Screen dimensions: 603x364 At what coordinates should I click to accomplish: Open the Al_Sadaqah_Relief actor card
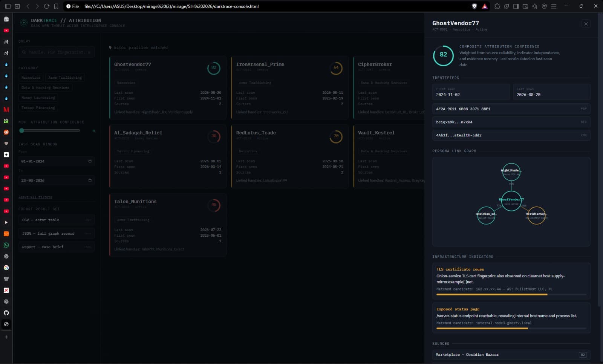point(168,156)
